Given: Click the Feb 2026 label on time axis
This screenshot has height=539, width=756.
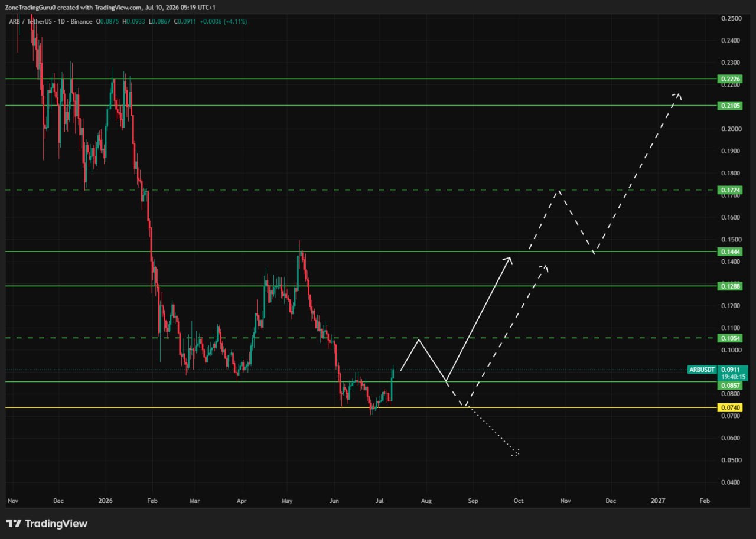Looking at the screenshot, I should [152, 501].
